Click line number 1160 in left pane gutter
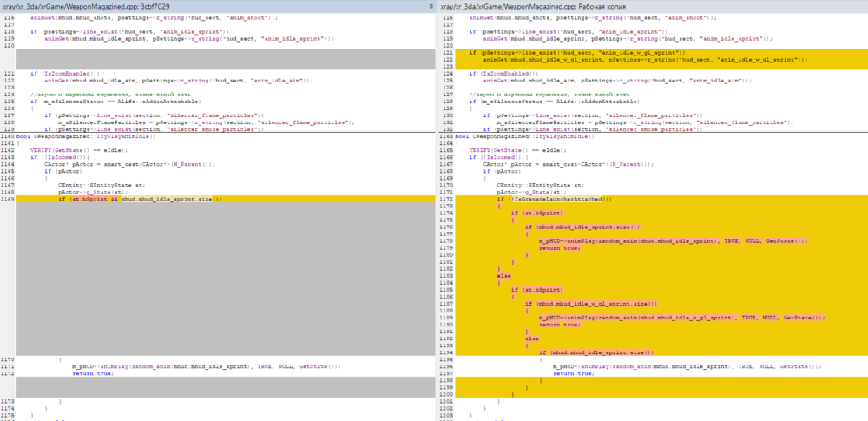Viewport: 868px width, 421px height. (x=7, y=136)
